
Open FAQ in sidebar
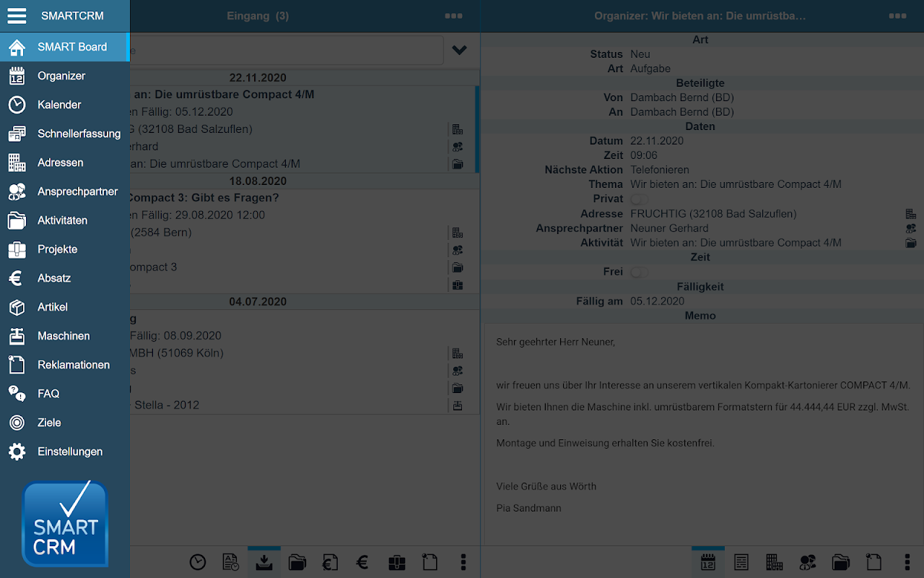(x=65, y=394)
